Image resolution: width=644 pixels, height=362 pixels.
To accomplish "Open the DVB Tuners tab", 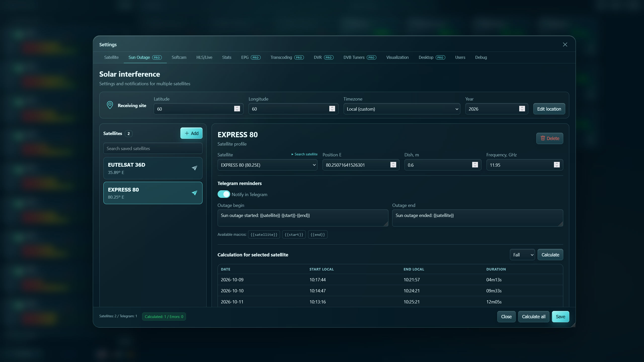I will pos(360,57).
